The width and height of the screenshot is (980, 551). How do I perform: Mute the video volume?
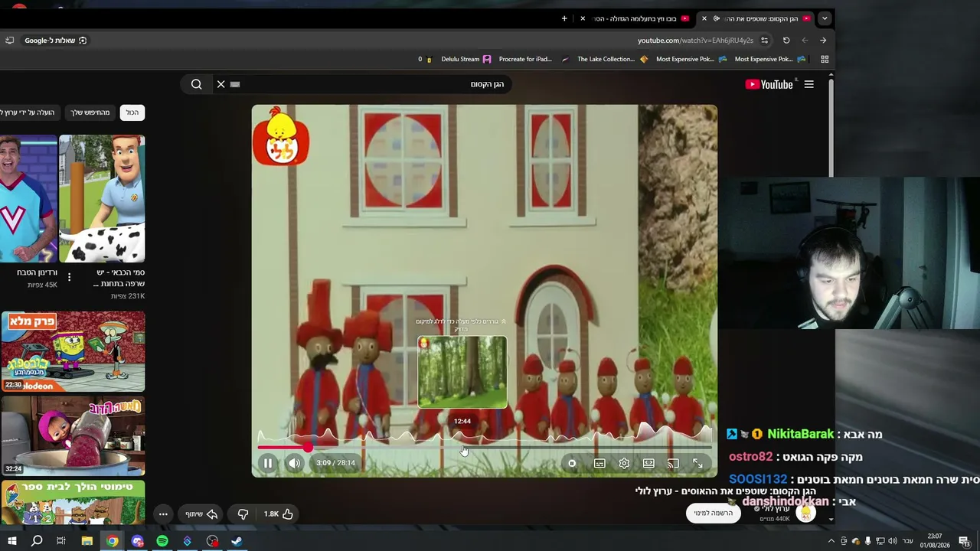click(x=295, y=463)
